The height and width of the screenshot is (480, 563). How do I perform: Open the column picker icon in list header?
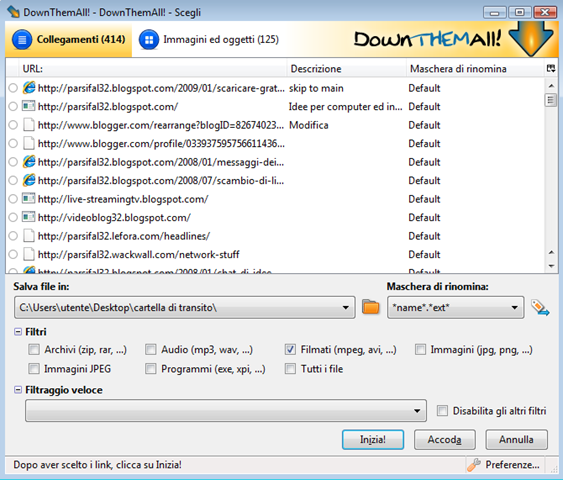pos(551,68)
